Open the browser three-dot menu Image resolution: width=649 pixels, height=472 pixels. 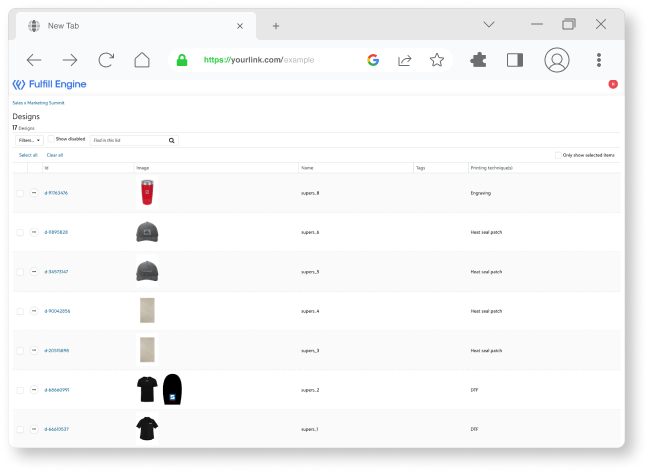pyautogui.click(x=599, y=60)
